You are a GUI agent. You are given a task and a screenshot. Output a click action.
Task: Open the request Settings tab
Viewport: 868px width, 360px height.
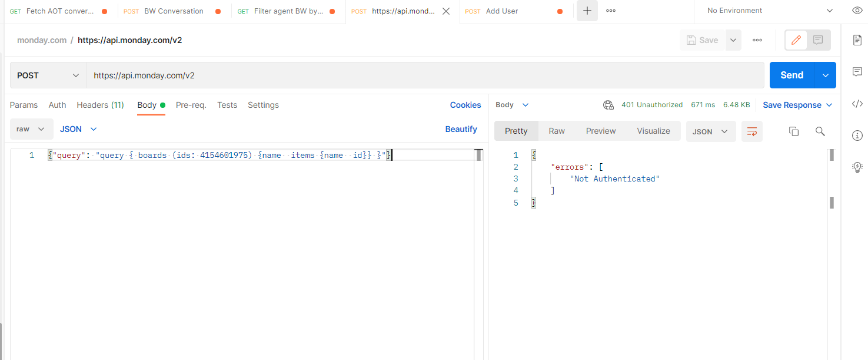click(263, 105)
